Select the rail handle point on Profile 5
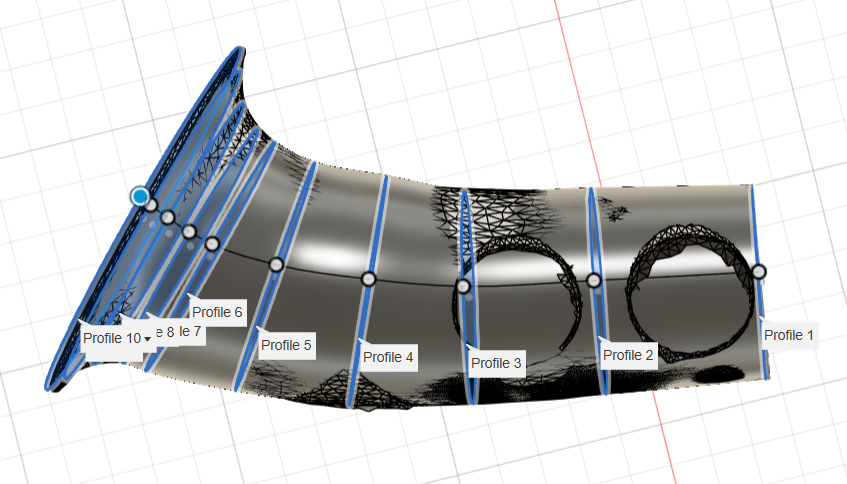The image size is (847, 484). (x=276, y=264)
